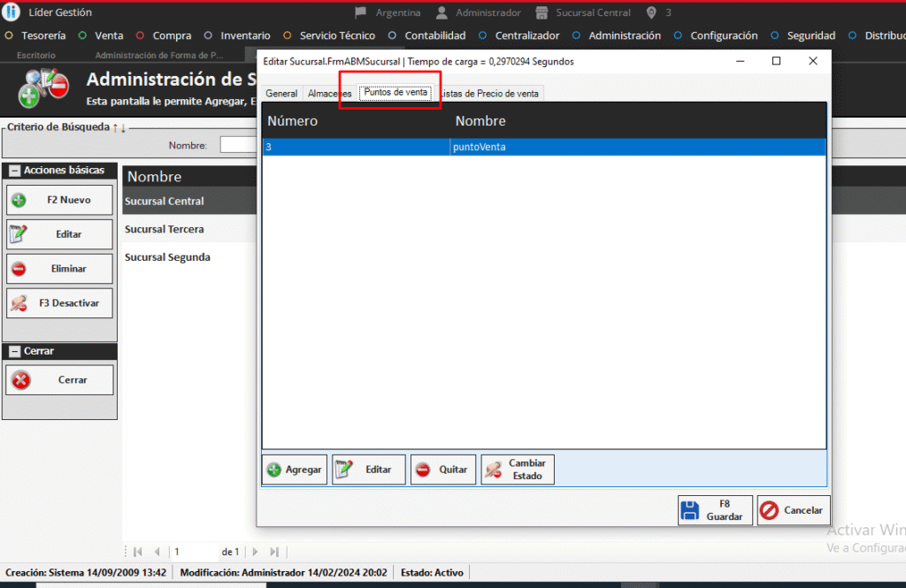
Task: Select Sucursal Tercera in the list
Action: tap(165, 229)
